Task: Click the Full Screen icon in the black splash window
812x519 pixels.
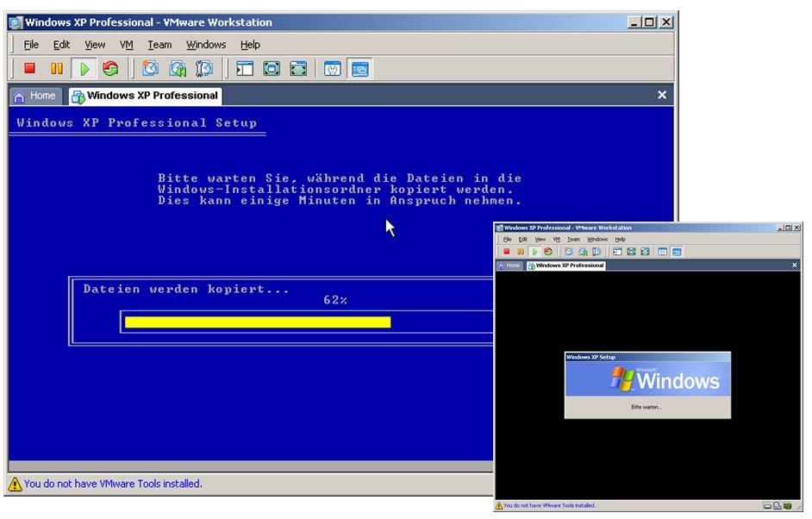Action: pos(645,252)
